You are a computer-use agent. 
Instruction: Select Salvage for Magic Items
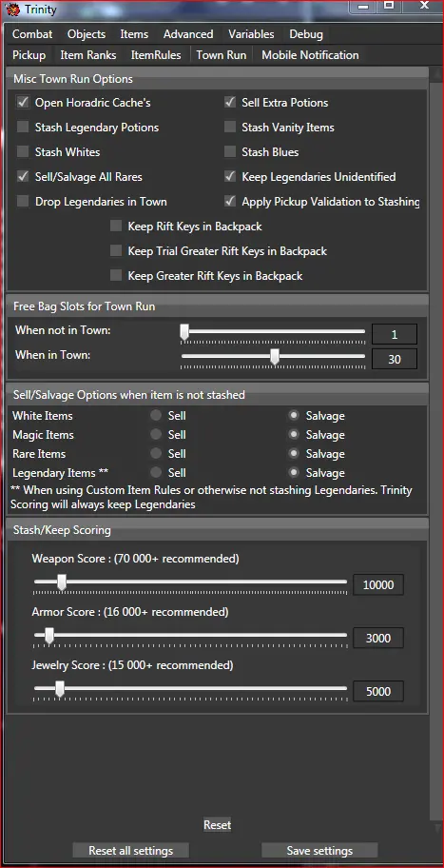[295, 435]
